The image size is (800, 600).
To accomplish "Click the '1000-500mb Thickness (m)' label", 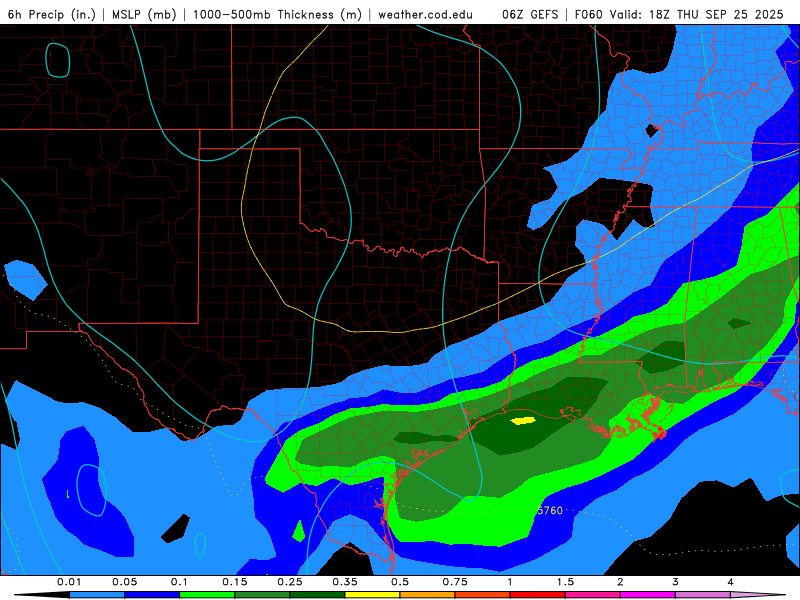I will 277,14.
